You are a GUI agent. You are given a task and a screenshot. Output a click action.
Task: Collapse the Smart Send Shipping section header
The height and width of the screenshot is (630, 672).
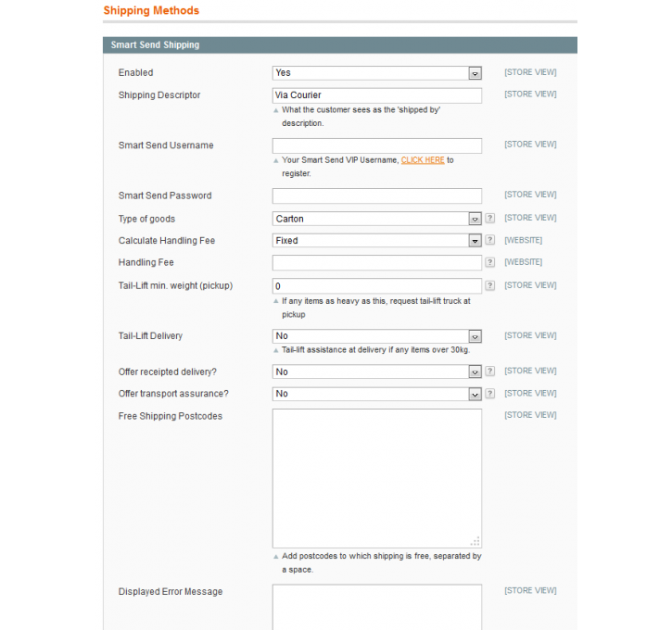point(340,45)
